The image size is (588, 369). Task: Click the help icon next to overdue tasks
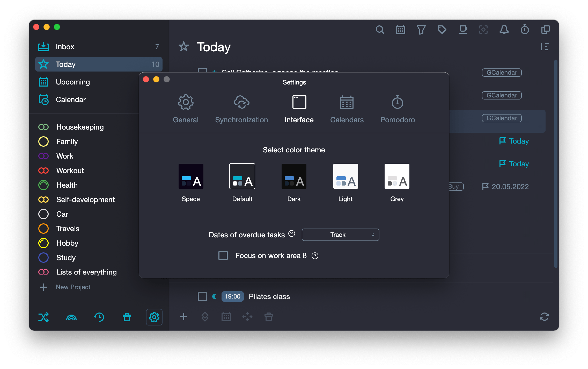292,234
